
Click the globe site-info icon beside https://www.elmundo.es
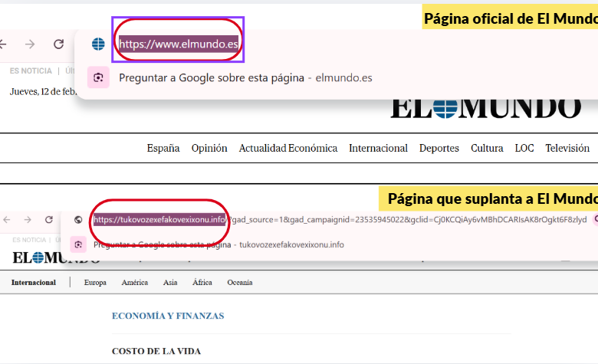(98, 44)
